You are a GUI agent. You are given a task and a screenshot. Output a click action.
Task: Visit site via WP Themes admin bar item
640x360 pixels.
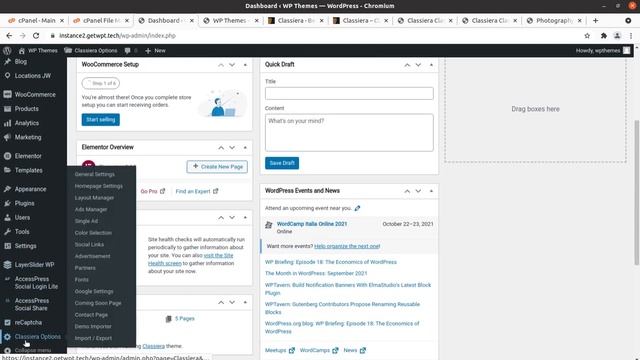[38, 51]
